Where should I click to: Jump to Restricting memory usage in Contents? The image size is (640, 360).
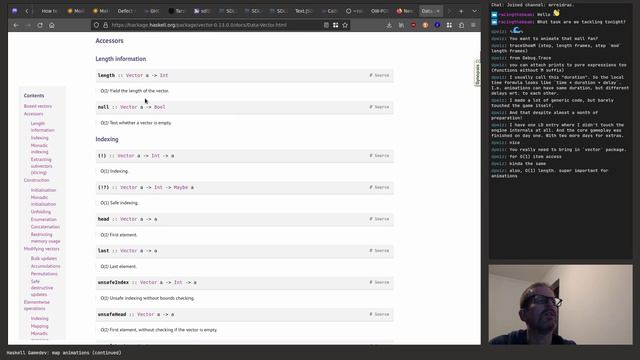pos(45,238)
